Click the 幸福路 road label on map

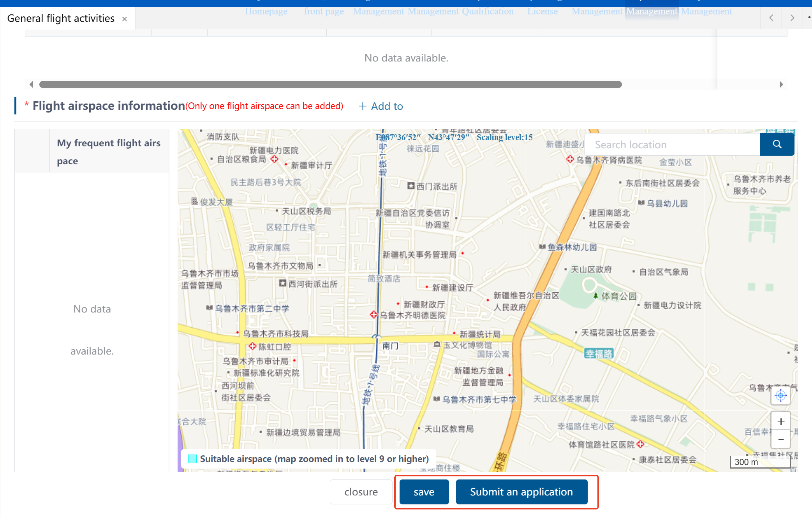599,354
